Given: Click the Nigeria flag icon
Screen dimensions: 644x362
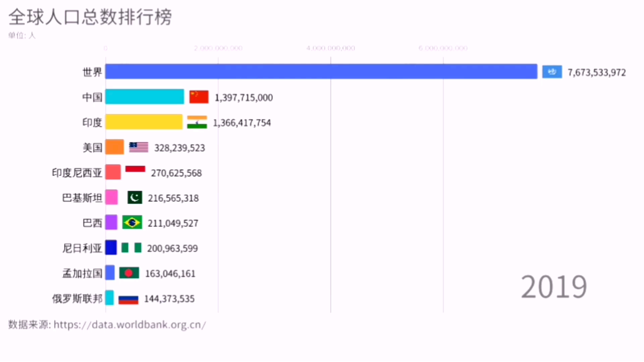Looking at the screenshot, I should 131,248.
